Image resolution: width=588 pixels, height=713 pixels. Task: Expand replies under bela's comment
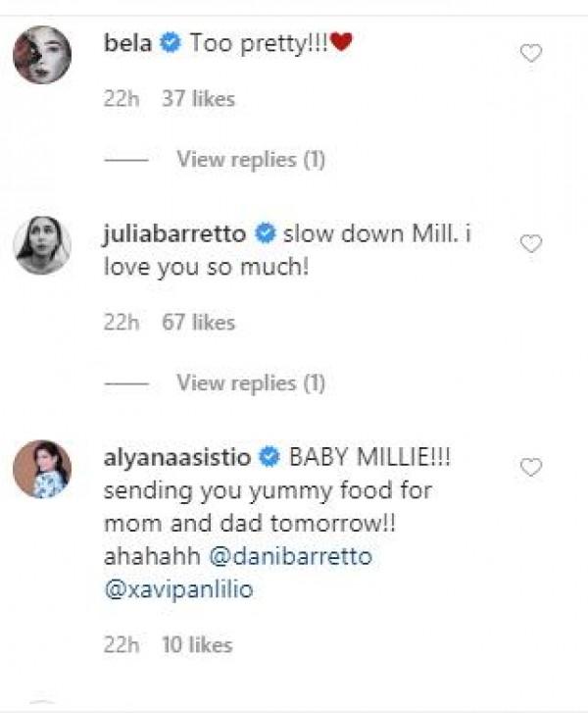pyautogui.click(x=250, y=159)
